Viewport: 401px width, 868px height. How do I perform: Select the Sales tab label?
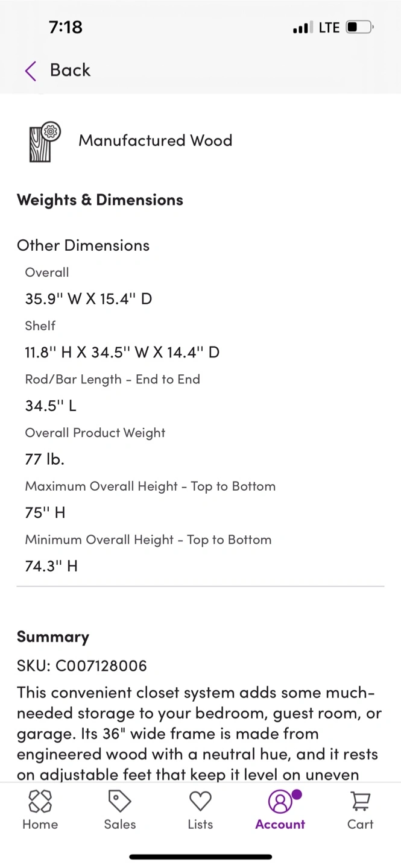click(x=120, y=824)
